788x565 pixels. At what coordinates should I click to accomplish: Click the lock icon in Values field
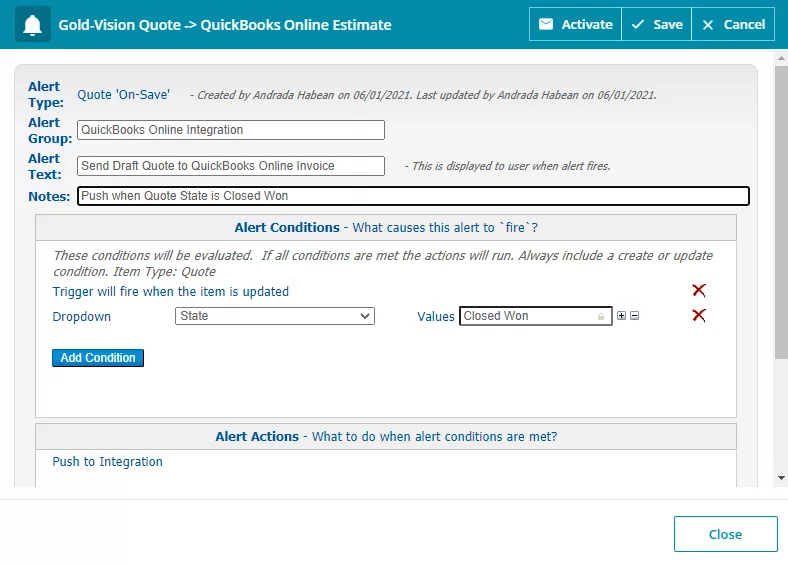pos(601,317)
